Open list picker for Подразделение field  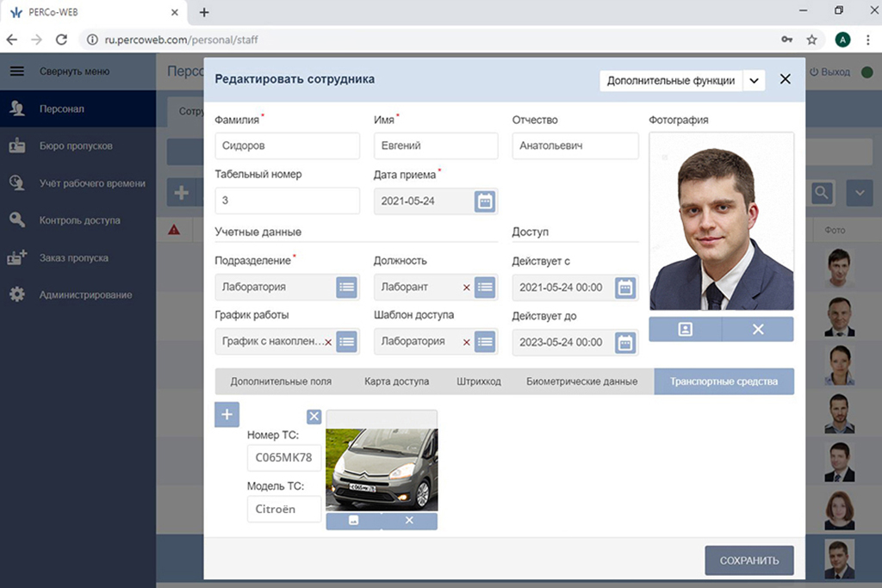pos(346,288)
